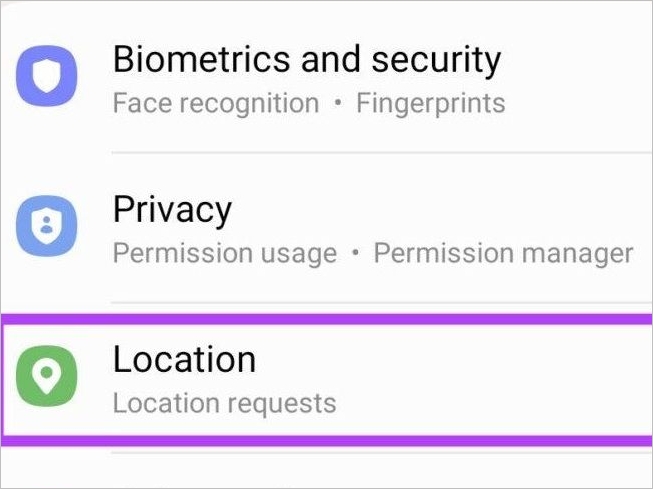Select the Face recognition subtitle text

(216, 103)
